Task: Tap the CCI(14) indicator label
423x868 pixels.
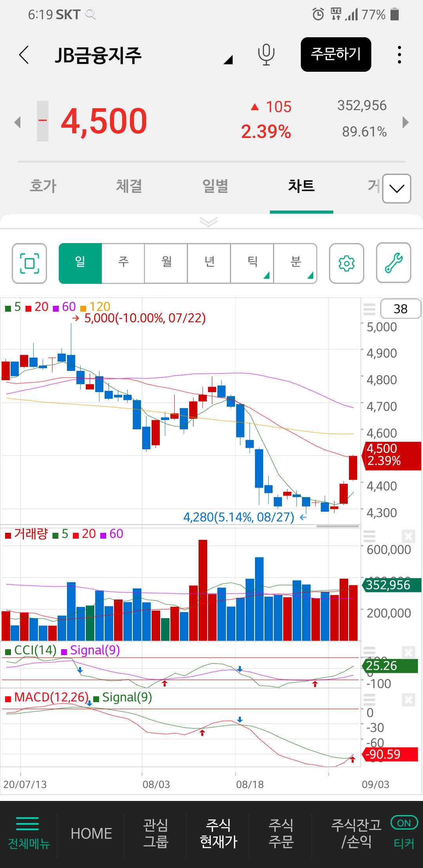Action: coord(36,650)
